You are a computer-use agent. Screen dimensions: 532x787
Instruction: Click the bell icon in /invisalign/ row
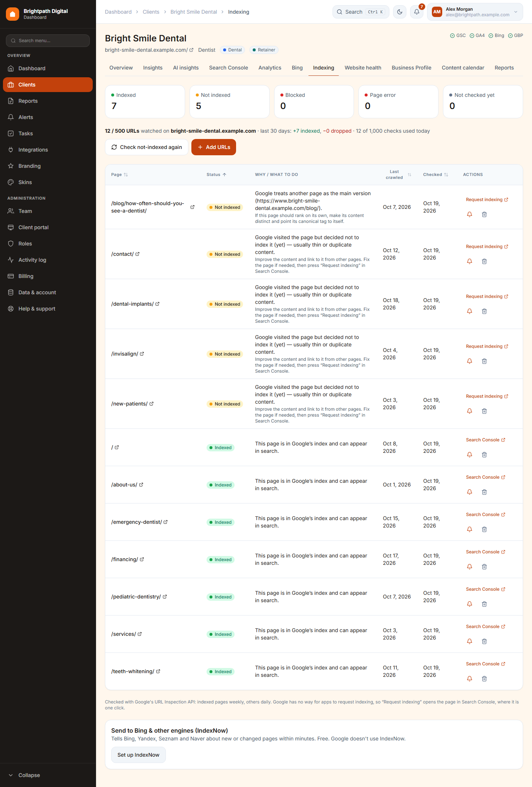470,361
